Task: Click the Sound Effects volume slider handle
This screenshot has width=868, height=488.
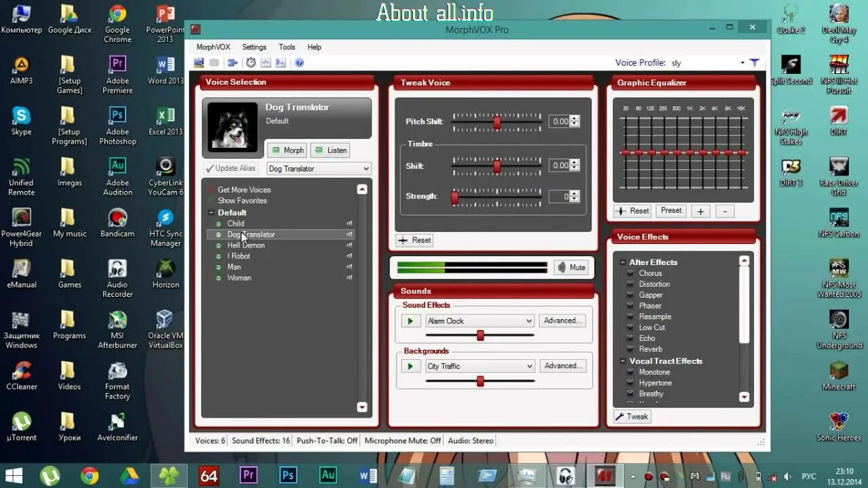Action: [480, 335]
